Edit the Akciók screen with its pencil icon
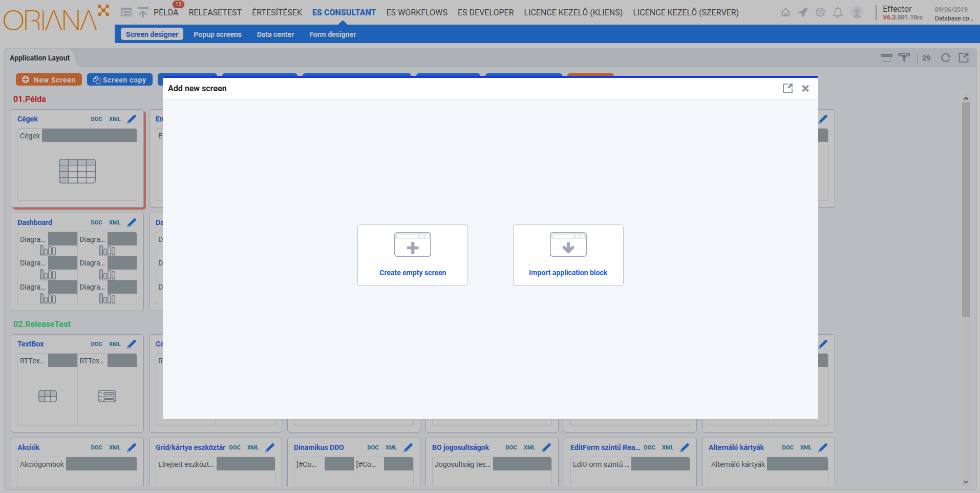Viewport: 980px width, 493px height. tap(132, 447)
